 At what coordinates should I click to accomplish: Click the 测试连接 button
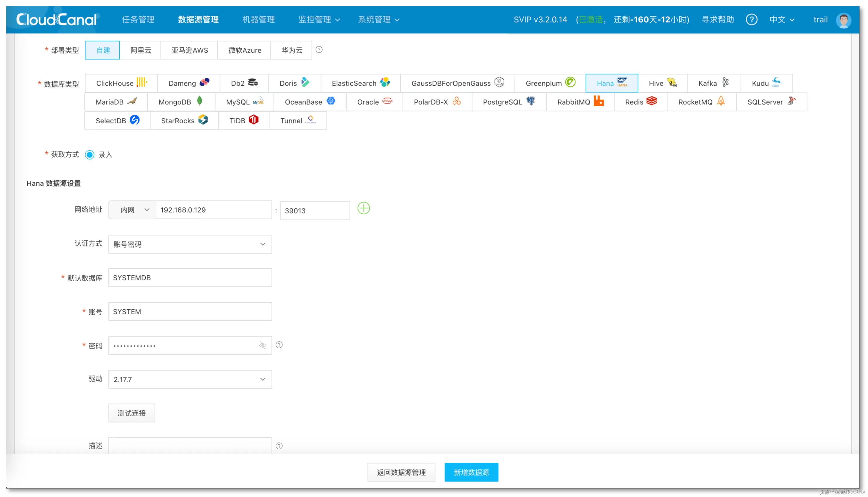132,413
